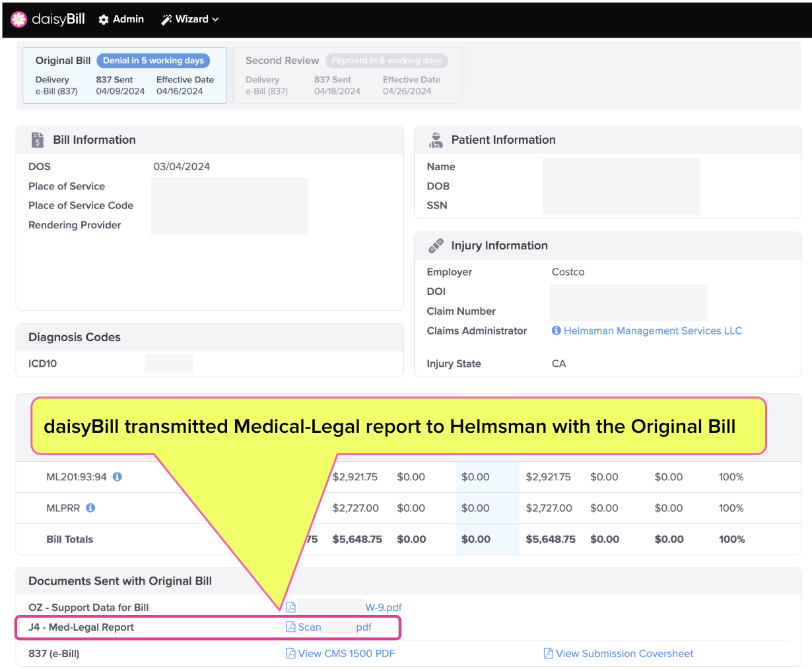812x669 pixels.
Task: Click Employer value Costco
Action: [x=568, y=272]
